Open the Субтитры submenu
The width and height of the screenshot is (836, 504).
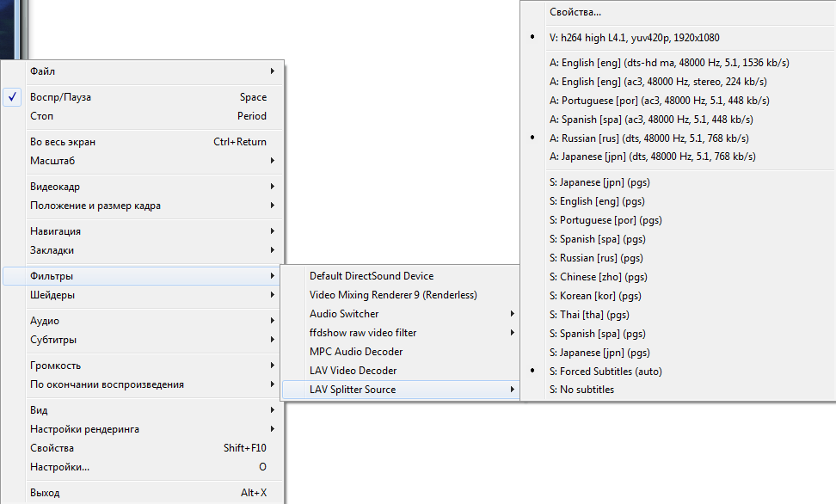click(53, 340)
